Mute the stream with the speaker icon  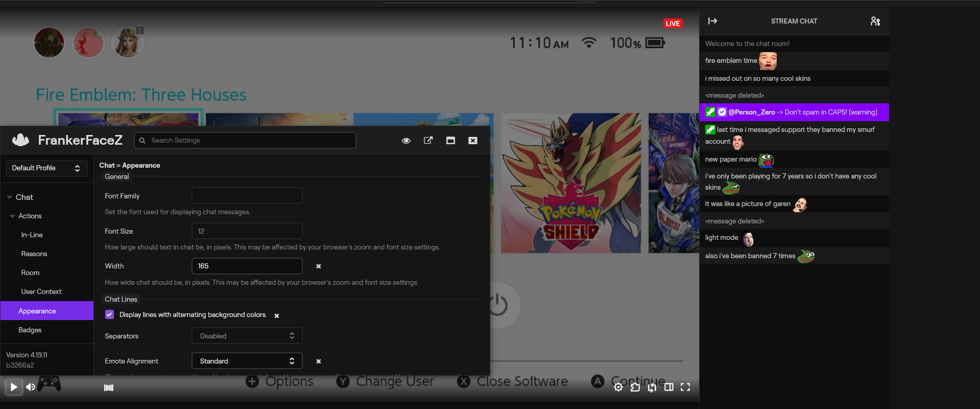pyautogui.click(x=31, y=387)
